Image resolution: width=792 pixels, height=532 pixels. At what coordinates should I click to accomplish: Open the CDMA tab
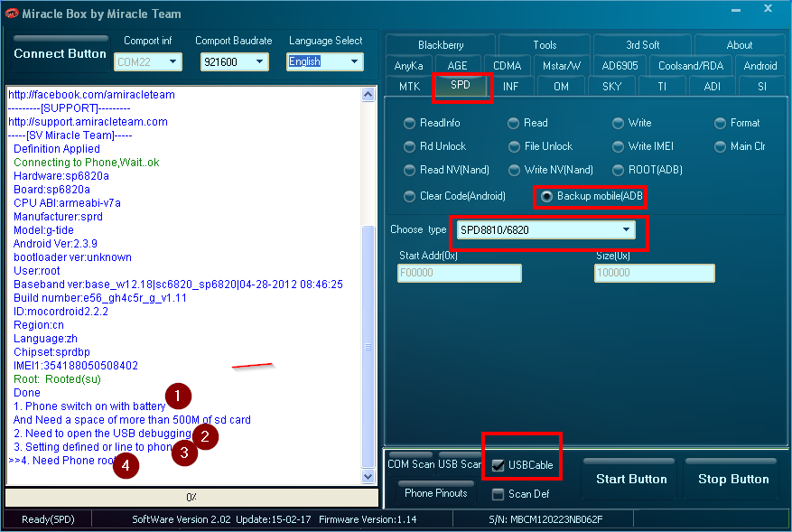508,66
